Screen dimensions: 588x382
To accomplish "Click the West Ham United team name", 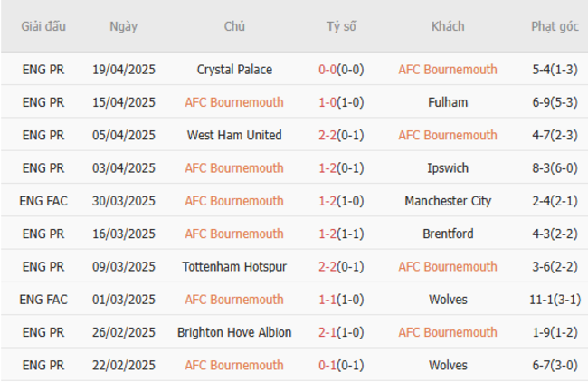I will 234,135.
